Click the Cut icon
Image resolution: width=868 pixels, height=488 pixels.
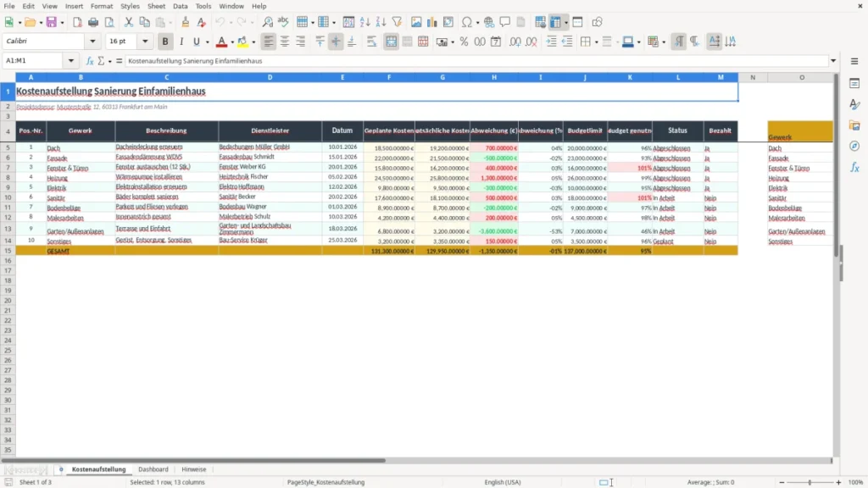click(x=129, y=22)
